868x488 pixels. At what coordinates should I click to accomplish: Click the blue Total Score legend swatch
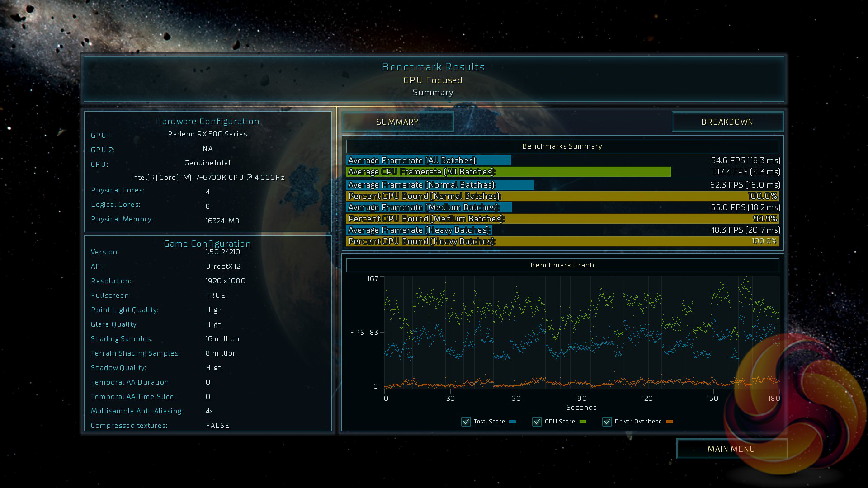(513, 422)
